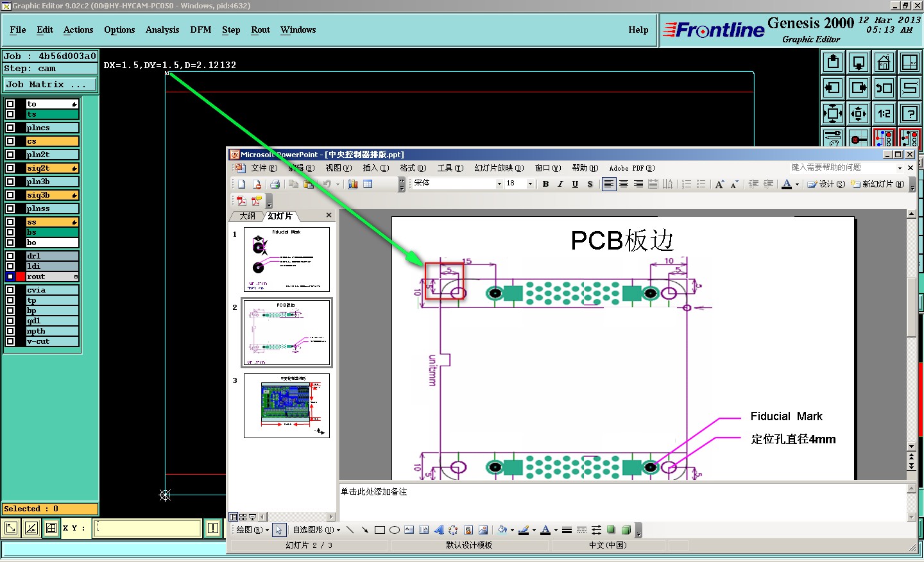Open the 插入 Insert menu in PowerPoint
Screen dimensions: 924x562
376,168
